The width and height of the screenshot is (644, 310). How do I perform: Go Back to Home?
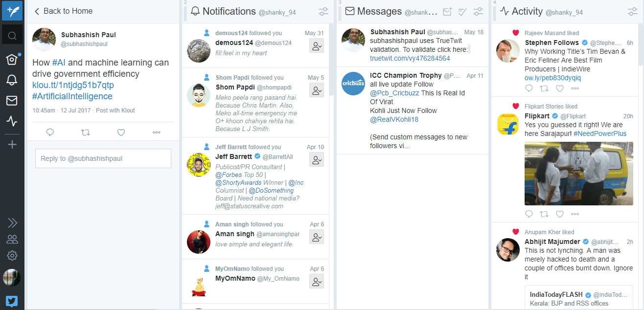63,11
